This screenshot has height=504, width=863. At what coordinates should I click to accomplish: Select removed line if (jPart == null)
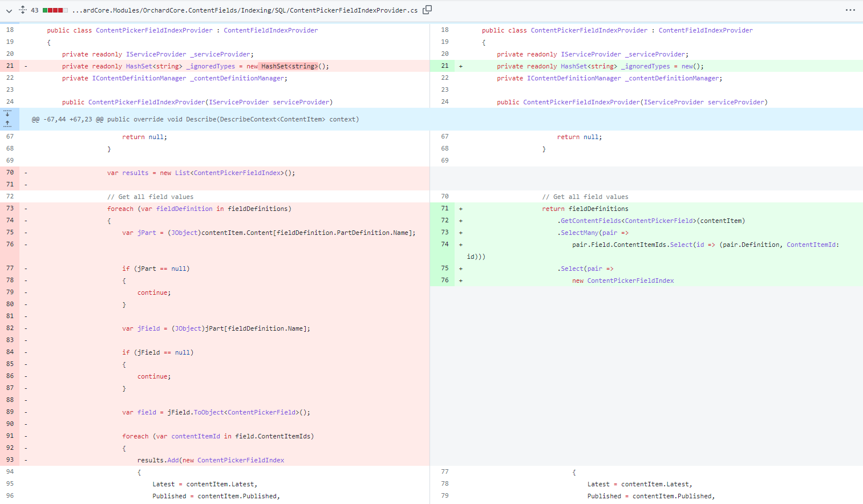(156, 269)
